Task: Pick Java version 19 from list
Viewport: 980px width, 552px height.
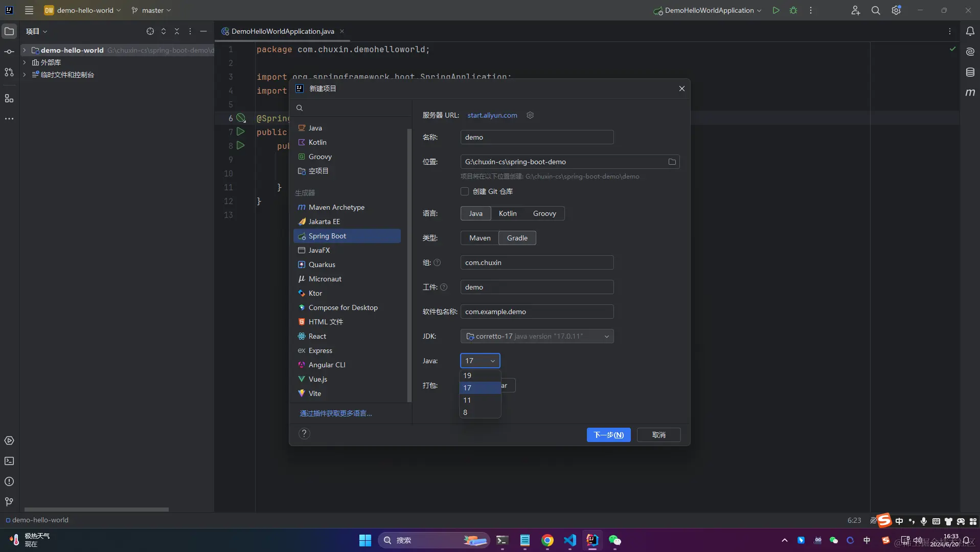Action: pos(480,376)
